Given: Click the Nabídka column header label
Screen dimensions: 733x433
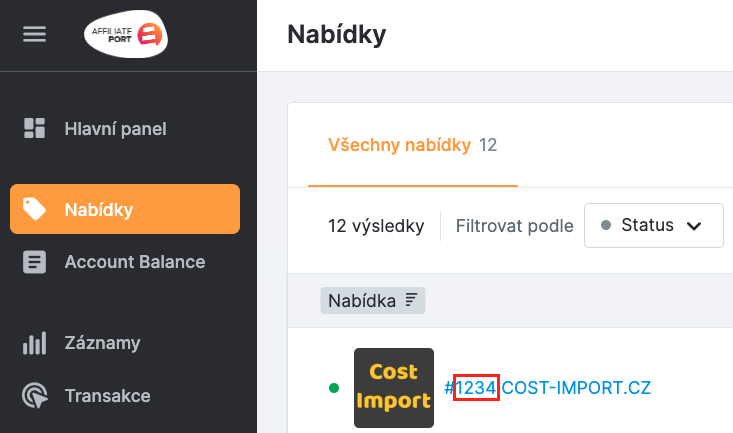Looking at the screenshot, I should pos(361,300).
